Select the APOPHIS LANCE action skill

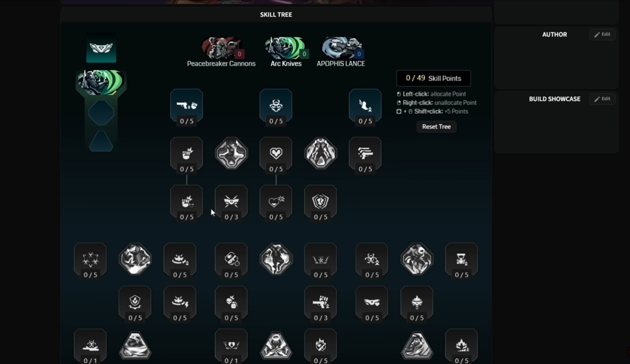[x=341, y=52]
